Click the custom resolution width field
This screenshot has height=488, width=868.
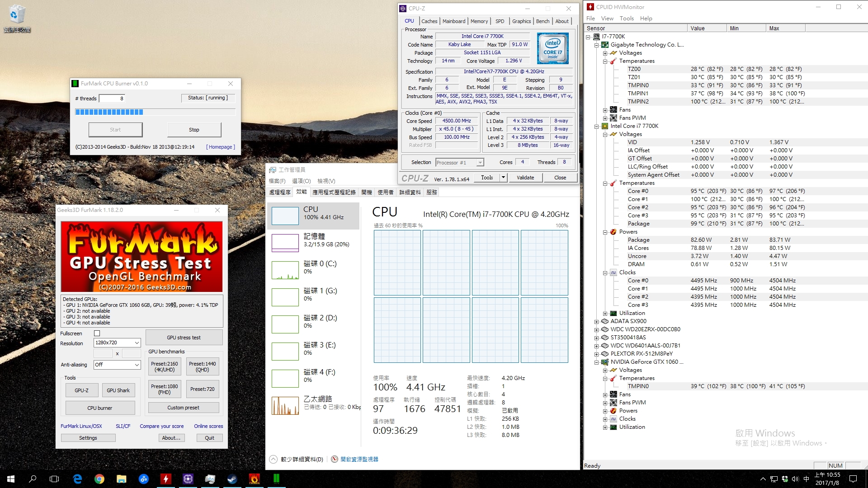pos(103,353)
